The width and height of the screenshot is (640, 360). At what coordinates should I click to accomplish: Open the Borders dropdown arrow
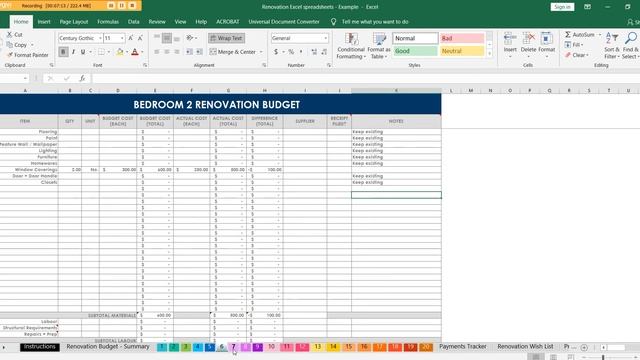tap(109, 52)
